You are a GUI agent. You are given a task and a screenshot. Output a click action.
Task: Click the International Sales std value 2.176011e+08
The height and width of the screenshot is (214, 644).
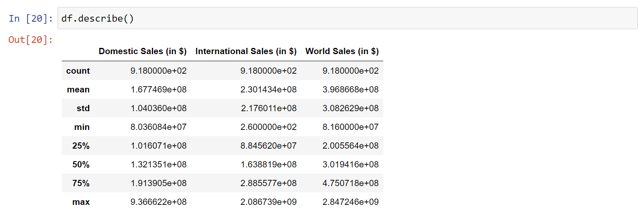pos(269,108)
